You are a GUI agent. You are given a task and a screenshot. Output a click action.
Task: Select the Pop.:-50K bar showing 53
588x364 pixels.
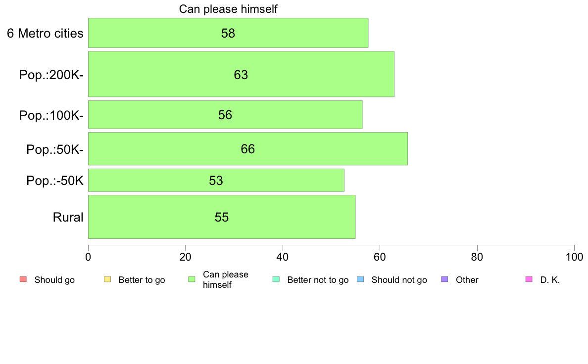pos(216,181)
